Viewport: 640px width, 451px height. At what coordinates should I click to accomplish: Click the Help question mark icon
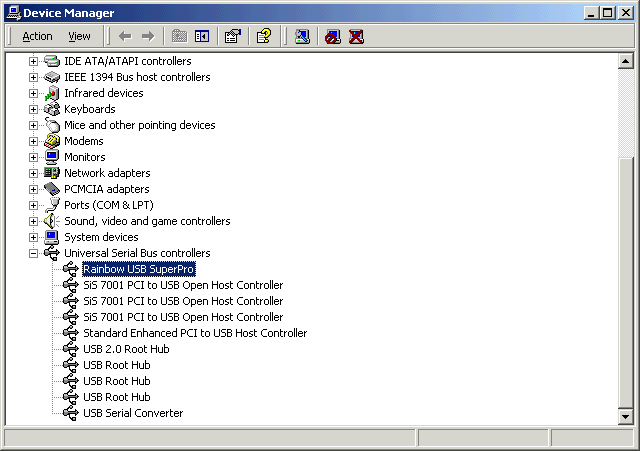(x=264, y=37)
